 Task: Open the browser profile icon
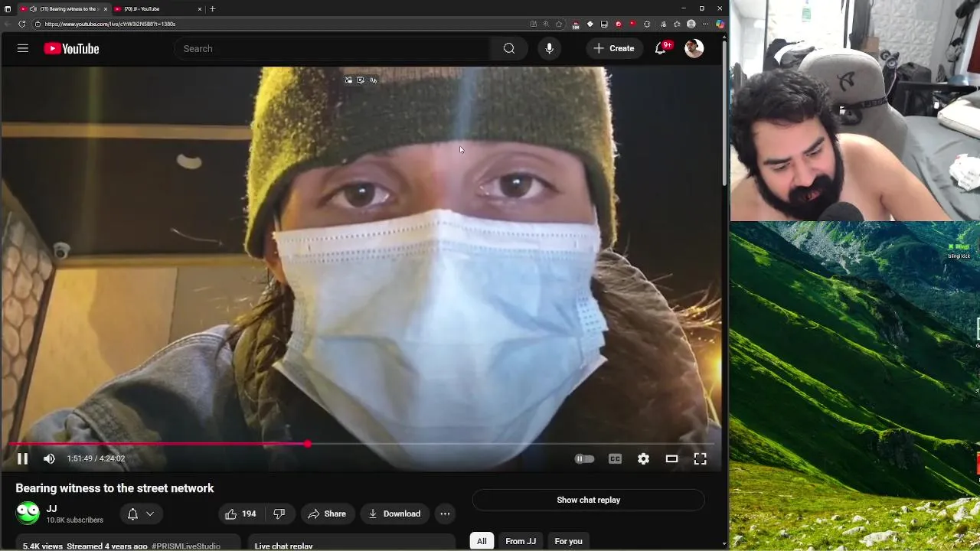(x=691, y=24)
